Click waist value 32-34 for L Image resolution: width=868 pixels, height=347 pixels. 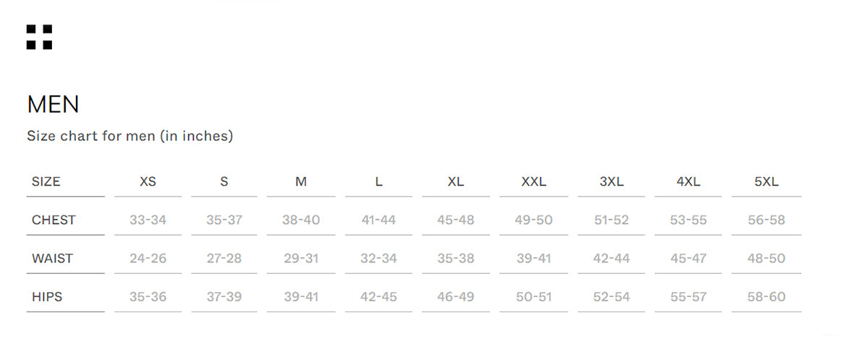pos(378,258)
